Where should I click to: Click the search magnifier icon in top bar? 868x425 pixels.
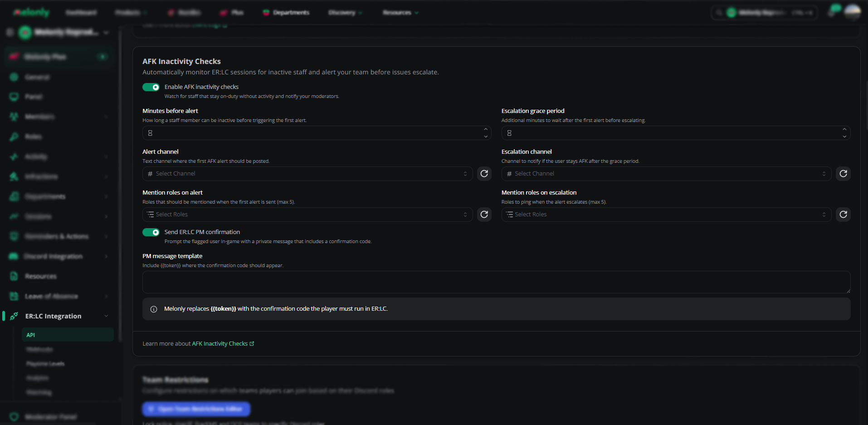click(x=719, y=13)
